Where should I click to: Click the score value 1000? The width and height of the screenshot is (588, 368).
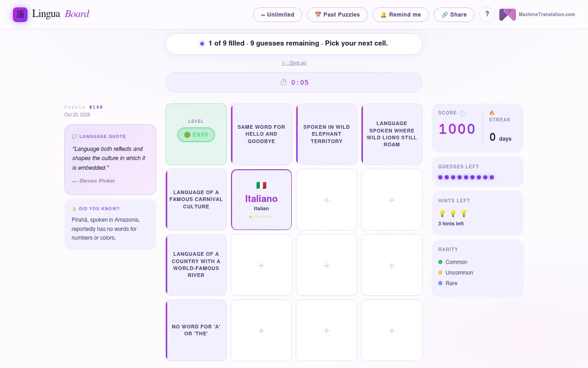(457, 129)
